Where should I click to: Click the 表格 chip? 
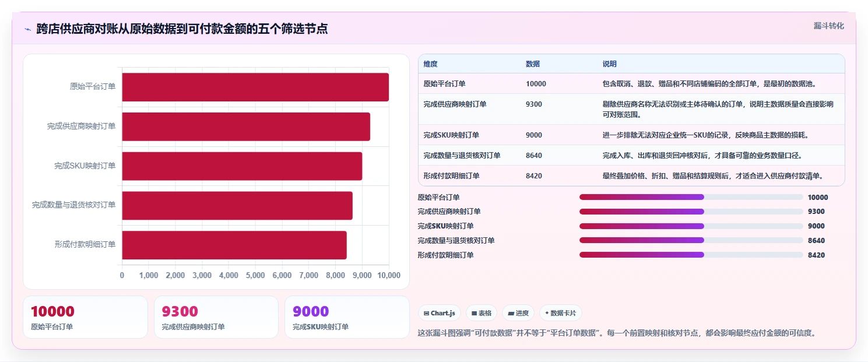(x=482, y=313)
